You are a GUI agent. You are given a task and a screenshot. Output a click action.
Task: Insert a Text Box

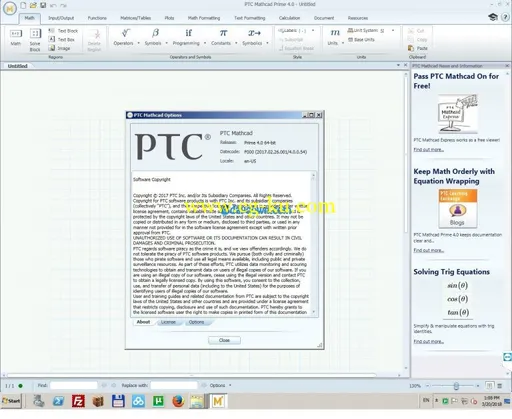click(x=62, y=39)
